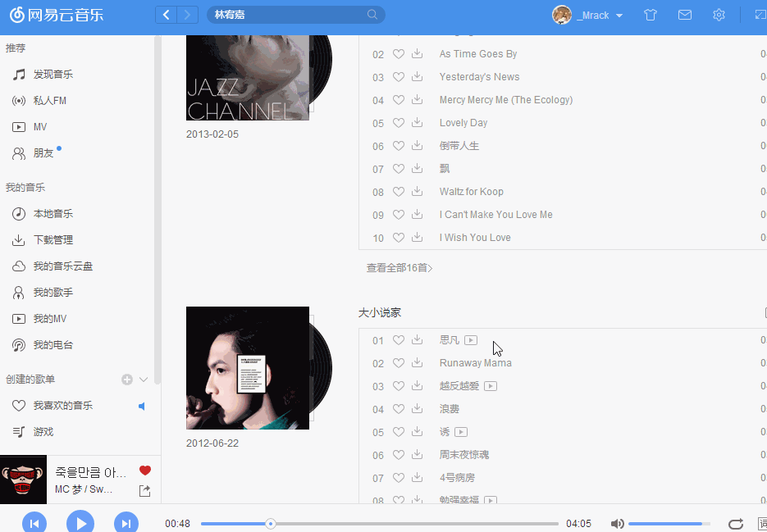Open the messages envelope icon
The height and width of the screenshot is (532, 767).
coord(684,15)
